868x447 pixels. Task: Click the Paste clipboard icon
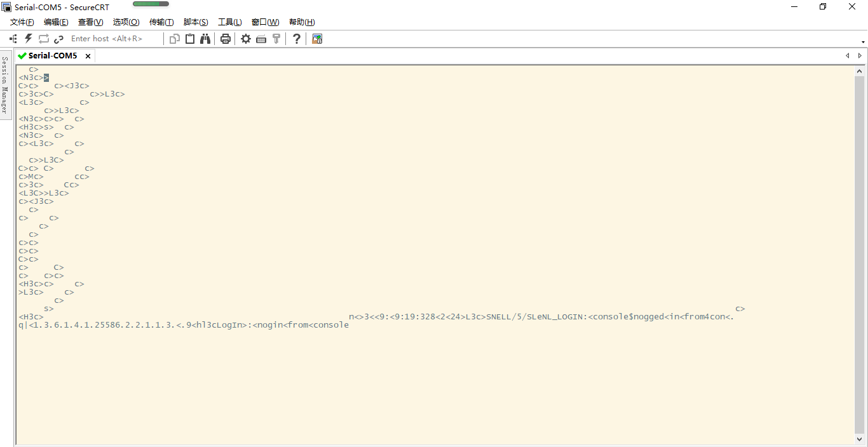[x=190, y=39]
